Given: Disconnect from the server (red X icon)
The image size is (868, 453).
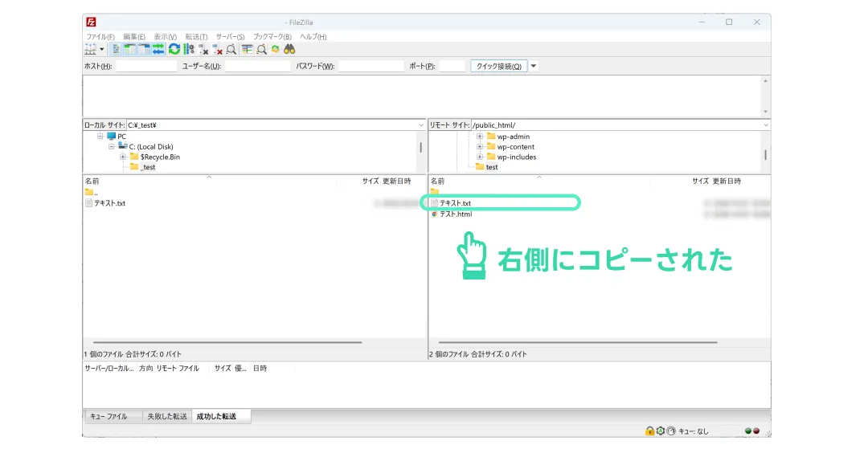Looking at the screenshot, I should [x=218, y=49].
